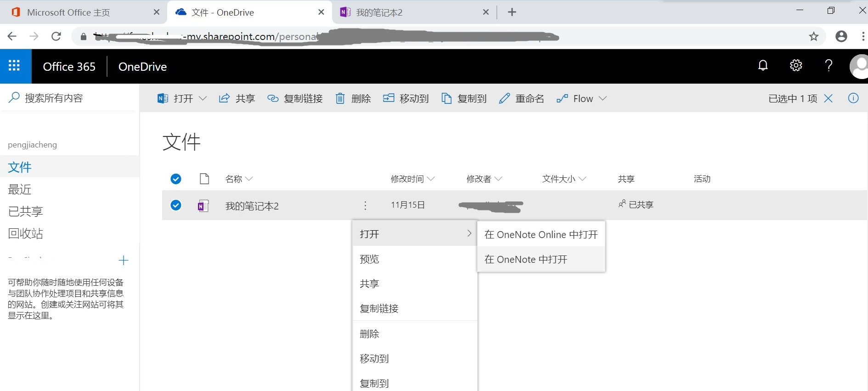This screenshot has height=391, width=868.
Task: Select 复制链接 in the context menu
Action: coord(415,308)
